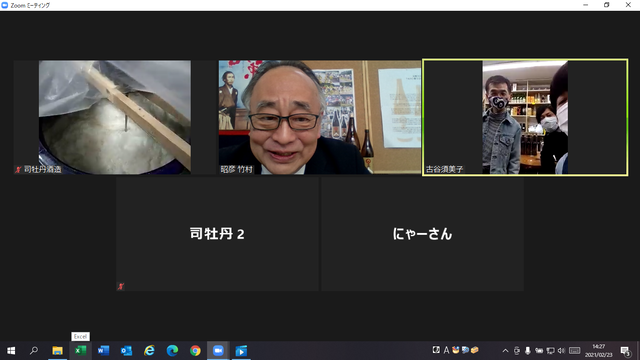Screen dimensions: 640x360
Task: Click the battery status tray icon
Action: [539, 351]
